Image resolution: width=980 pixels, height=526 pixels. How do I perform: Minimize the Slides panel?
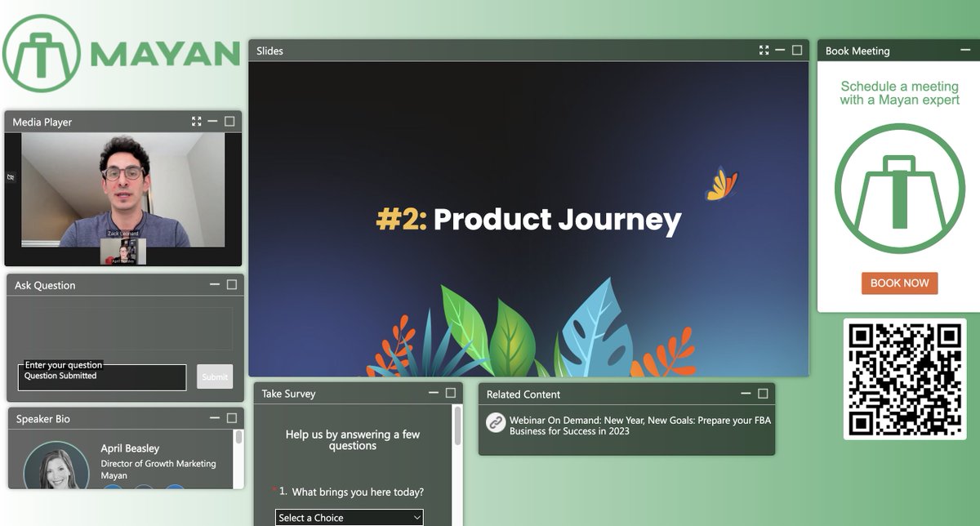[x=781, y=50]
